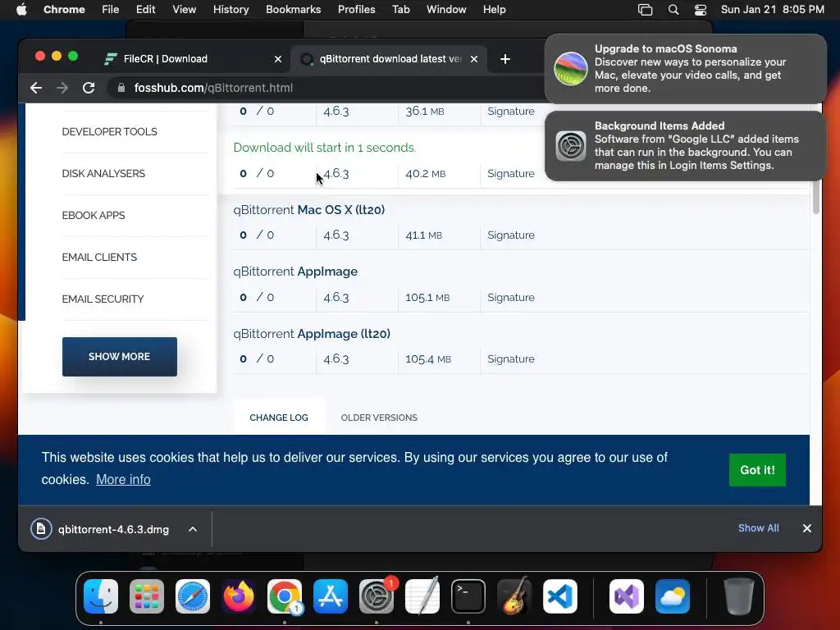Open the Profiles menu
The height and width of the screenshot is (630, 840).
pos(356,10)
